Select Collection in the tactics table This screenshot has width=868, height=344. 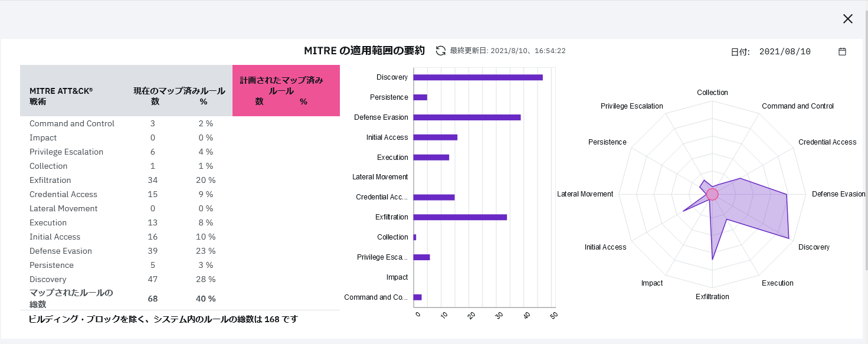point(48,166)
